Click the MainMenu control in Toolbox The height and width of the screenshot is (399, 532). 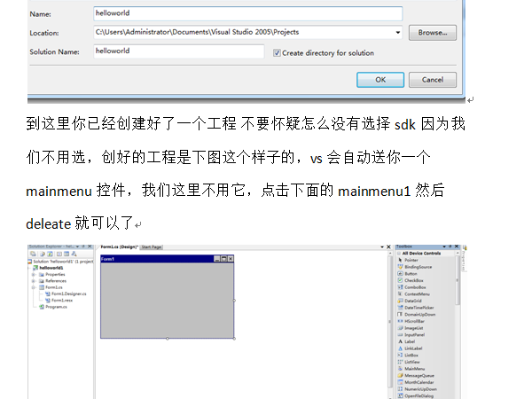[x=414, y=368]
